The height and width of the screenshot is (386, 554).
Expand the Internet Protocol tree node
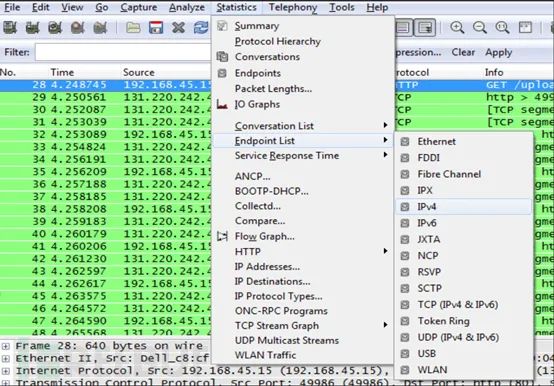[x=5, y=371]
